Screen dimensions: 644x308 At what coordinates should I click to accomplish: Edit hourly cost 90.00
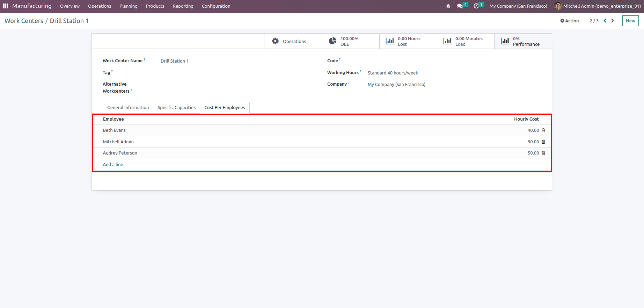pyautogui.click(x=533, y=142)
